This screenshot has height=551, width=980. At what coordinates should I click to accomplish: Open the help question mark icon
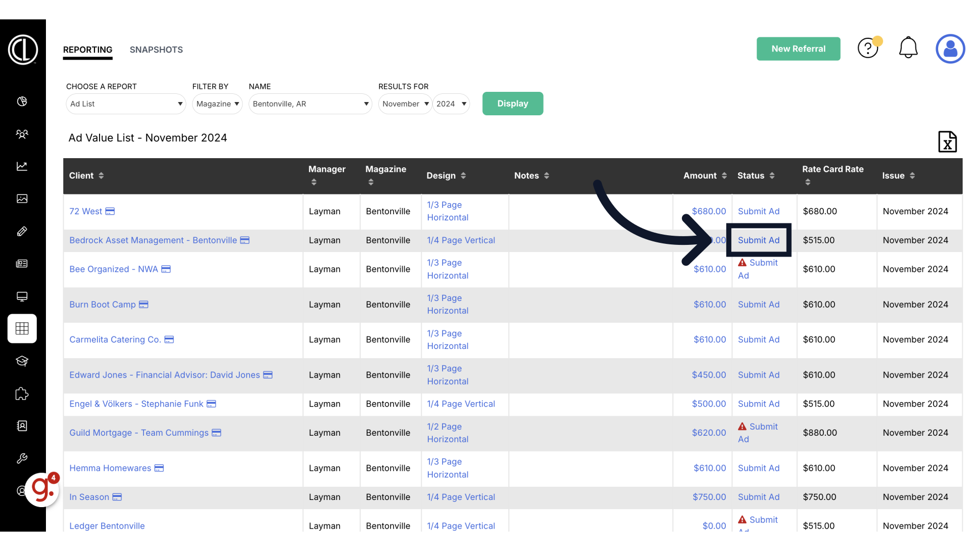coord(868,48)
